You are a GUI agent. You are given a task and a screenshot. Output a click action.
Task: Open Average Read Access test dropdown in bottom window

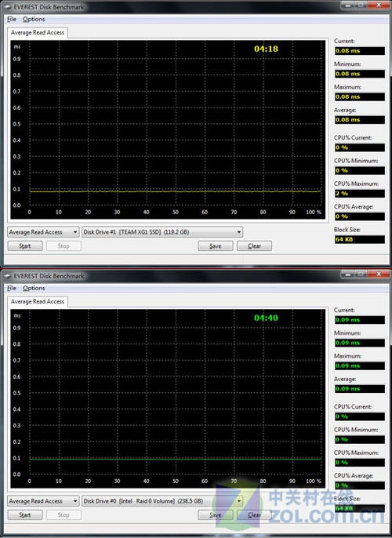pos(43,501)
